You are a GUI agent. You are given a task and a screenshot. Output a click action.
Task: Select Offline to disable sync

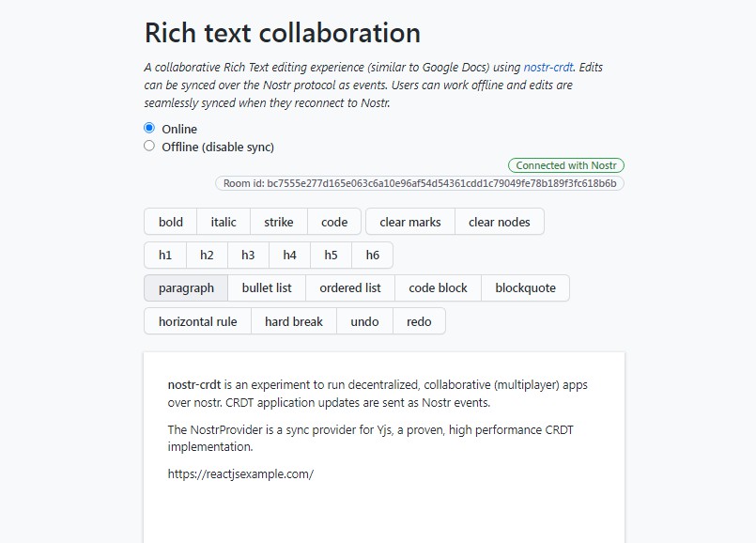click(149, 147)
